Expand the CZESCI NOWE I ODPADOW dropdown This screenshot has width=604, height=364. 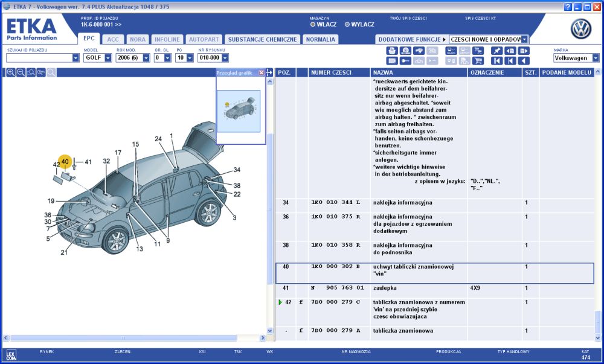(525, 39)
